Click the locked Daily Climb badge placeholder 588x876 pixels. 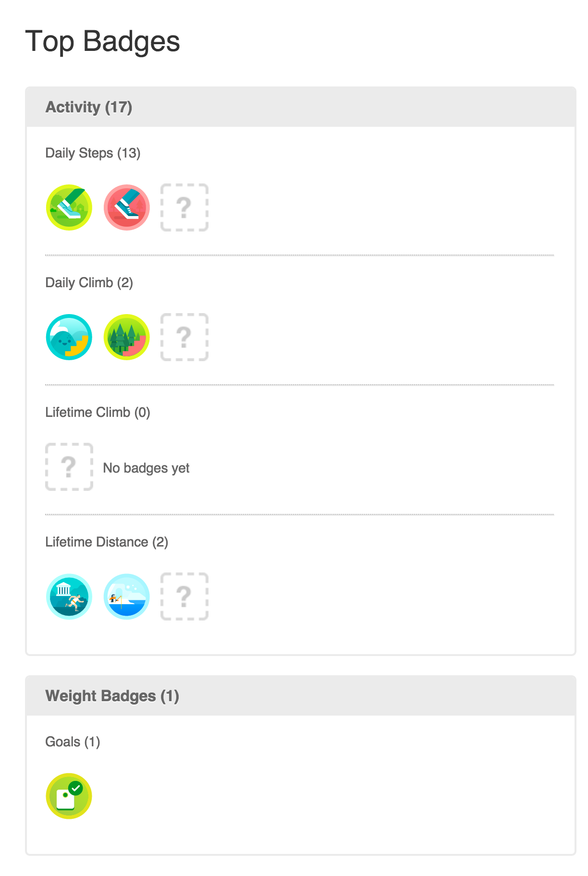(x=184, y=337)
